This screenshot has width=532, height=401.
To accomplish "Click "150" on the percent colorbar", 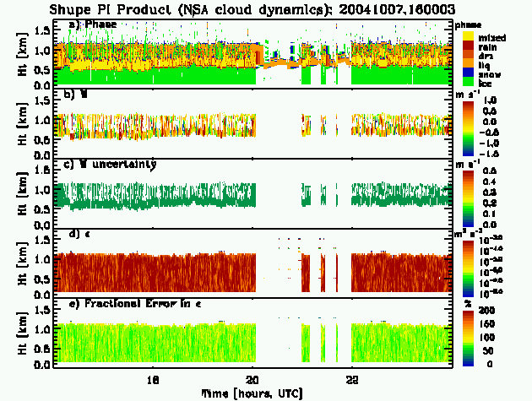I will pos(486,323).
